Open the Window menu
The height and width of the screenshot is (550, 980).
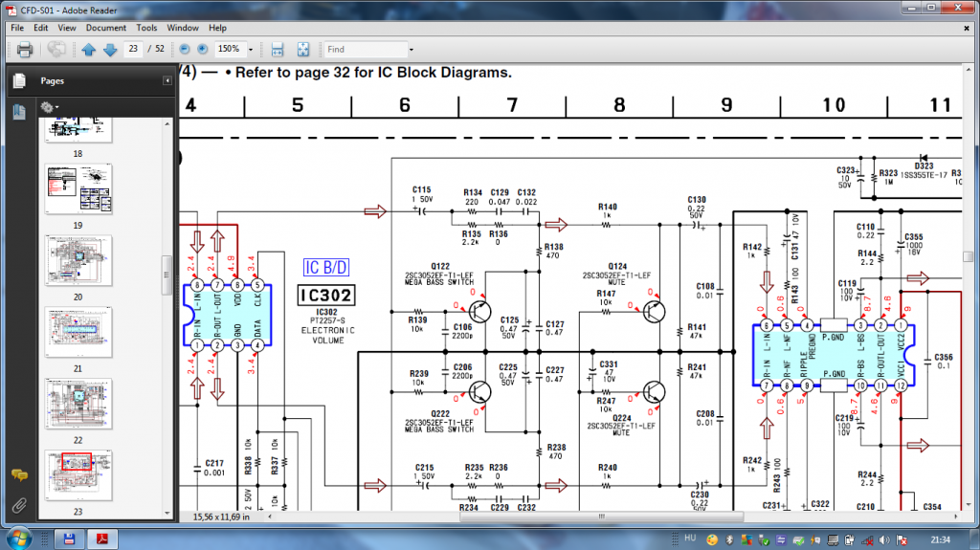pyautogui.click(x=183, y=28)
